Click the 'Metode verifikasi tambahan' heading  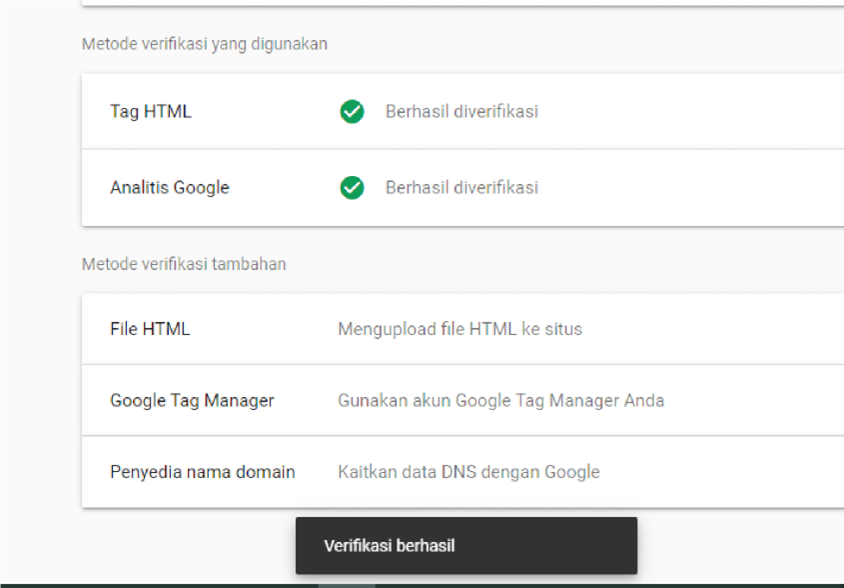click(x=184, y=264)
